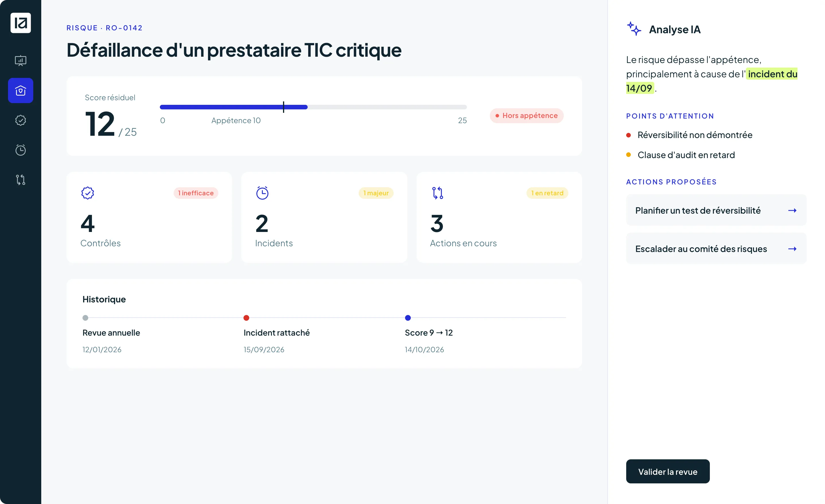This screenshot has height=504, width=825.
Task: Click the 'Score résiduel' label
Action: coord(110,98)
